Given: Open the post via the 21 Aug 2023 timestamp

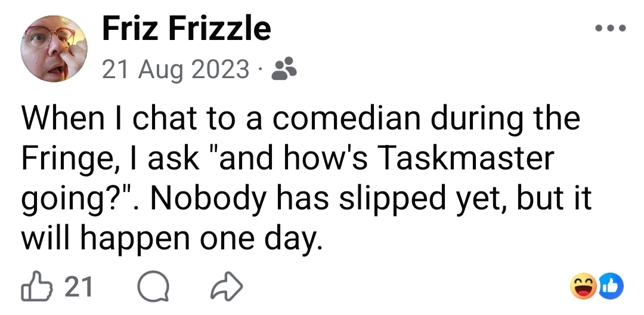Looking at the screenshot, I should click(x=175, y=70).
